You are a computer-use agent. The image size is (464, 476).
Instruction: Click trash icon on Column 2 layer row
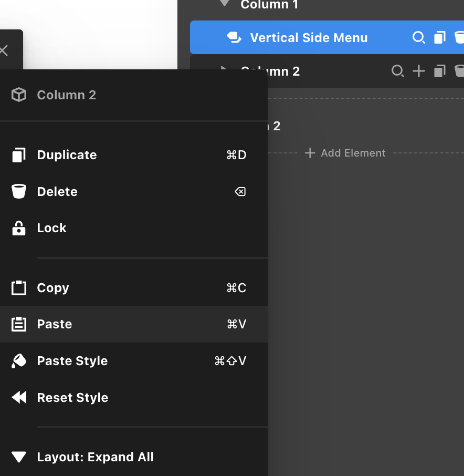tap(459, 71)
